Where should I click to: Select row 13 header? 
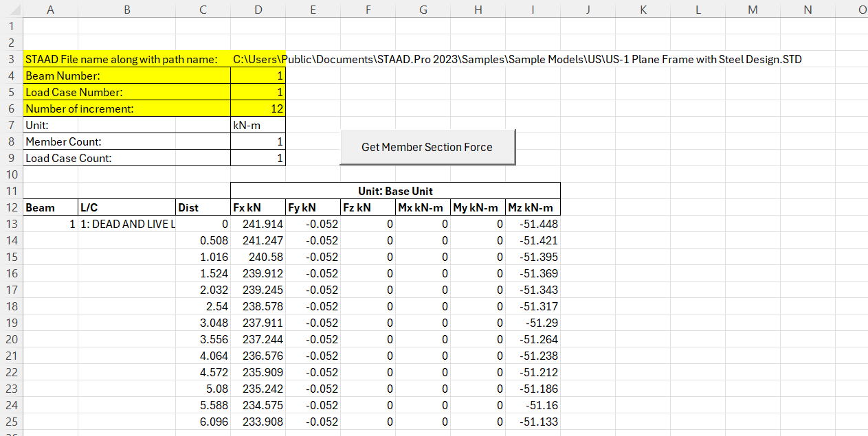tap(11, 224)
